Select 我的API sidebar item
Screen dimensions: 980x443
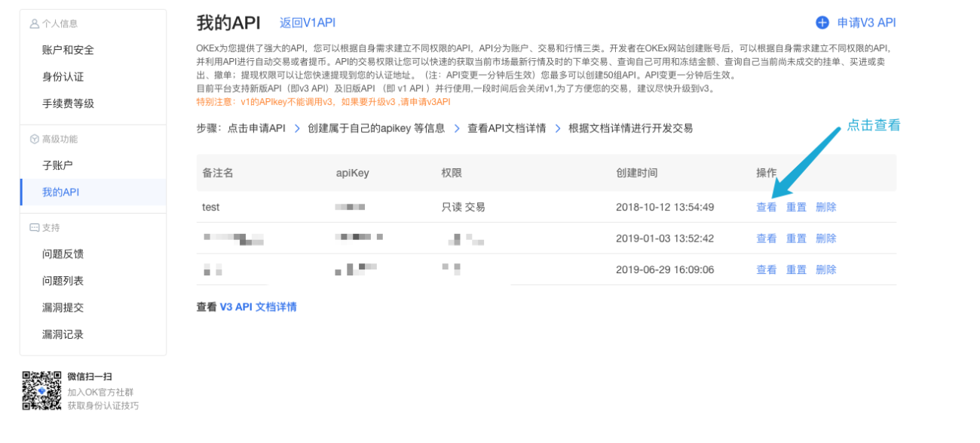[x=93, y=192]
